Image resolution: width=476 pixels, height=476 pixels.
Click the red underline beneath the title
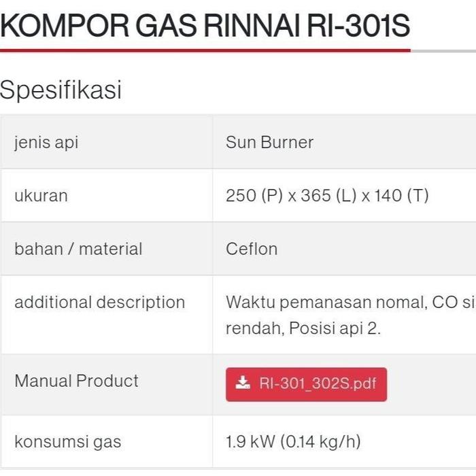tap(204, 50)
